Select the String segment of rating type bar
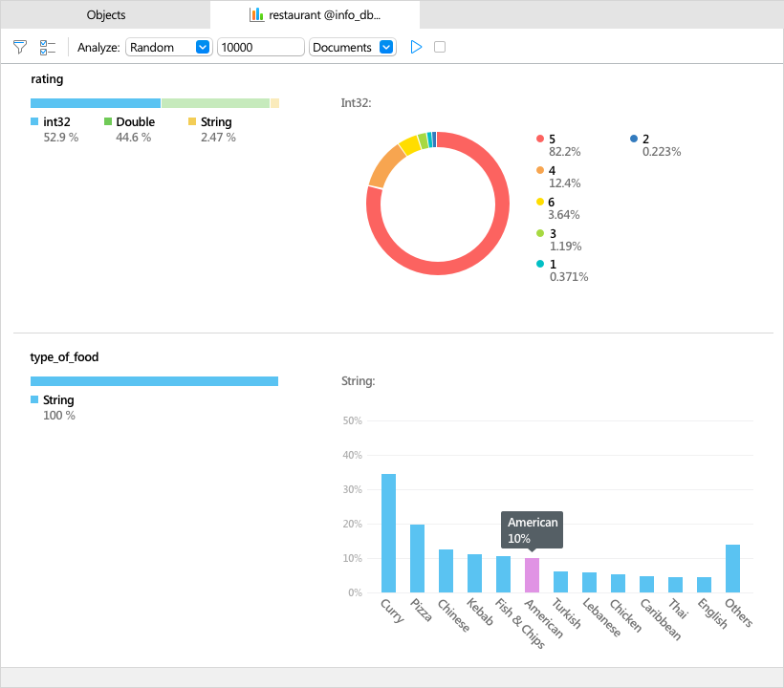Viewport: 784px width, 688px height. [274, 103]
